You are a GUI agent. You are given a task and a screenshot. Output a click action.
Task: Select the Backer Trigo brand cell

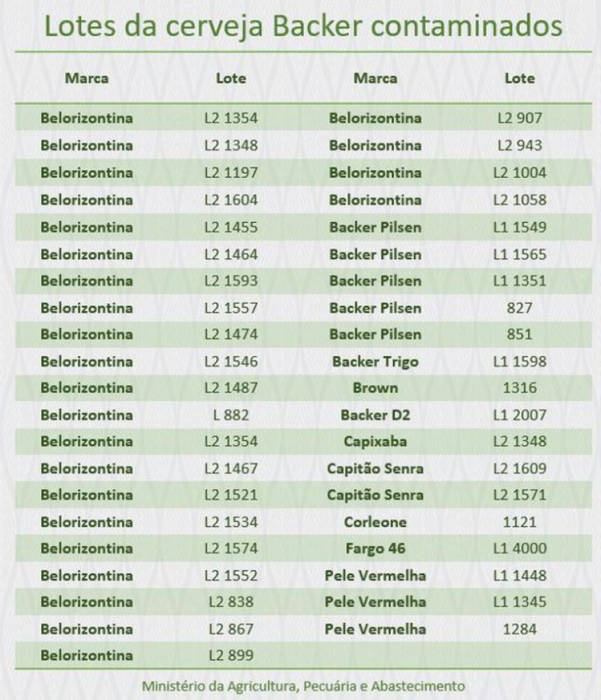[375, 362]
